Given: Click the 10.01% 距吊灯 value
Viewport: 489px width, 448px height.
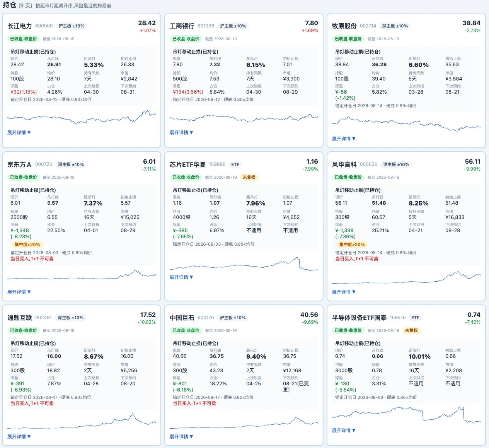Looking at the screenshot, I should 419,357.
